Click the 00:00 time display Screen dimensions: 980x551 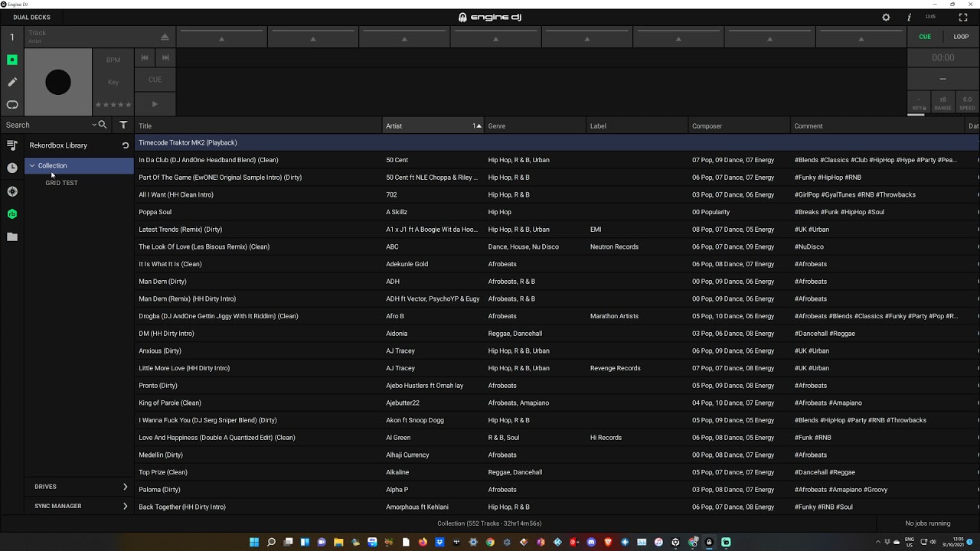pos(943,57)
